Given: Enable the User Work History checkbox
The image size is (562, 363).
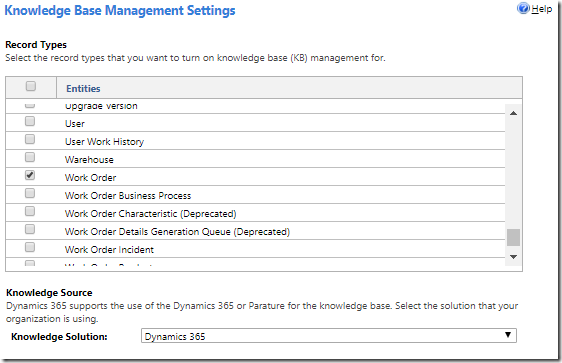Looking at the screenshot, I should tap(30, 139).
